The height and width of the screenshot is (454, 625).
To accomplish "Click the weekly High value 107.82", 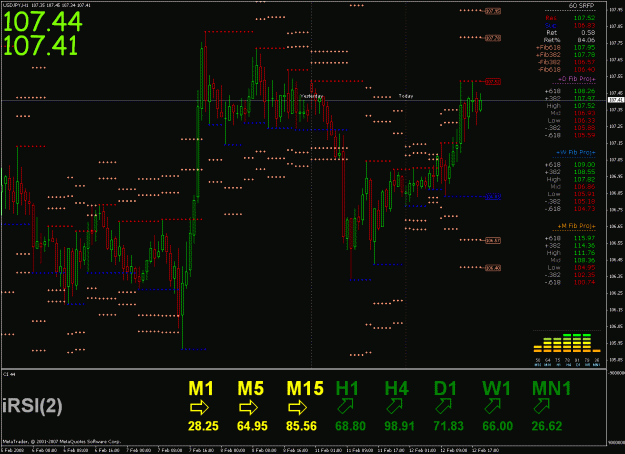I will pos(584,179).
